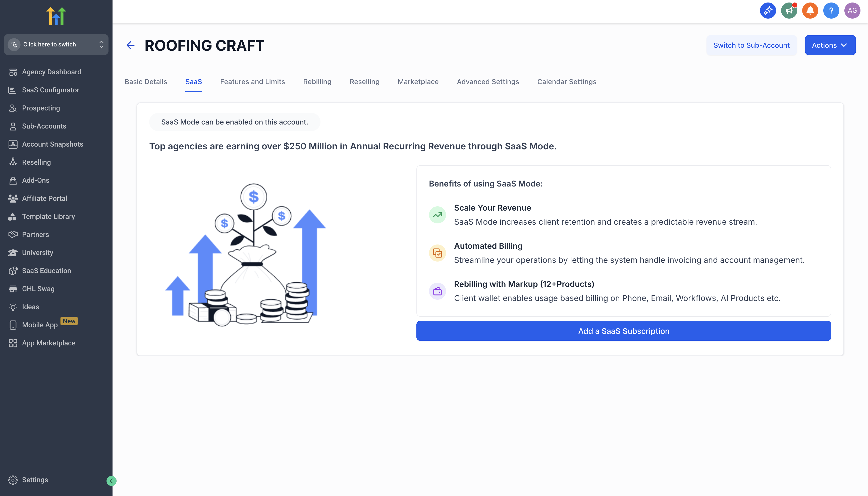
Task: Open the Affiliate Portal sidebar item
Action: 44,198
